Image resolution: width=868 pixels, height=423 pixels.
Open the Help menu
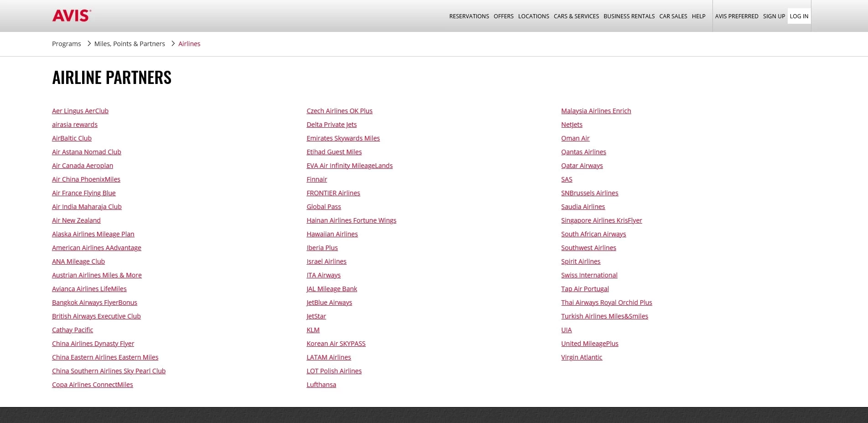tap(698, 16)
